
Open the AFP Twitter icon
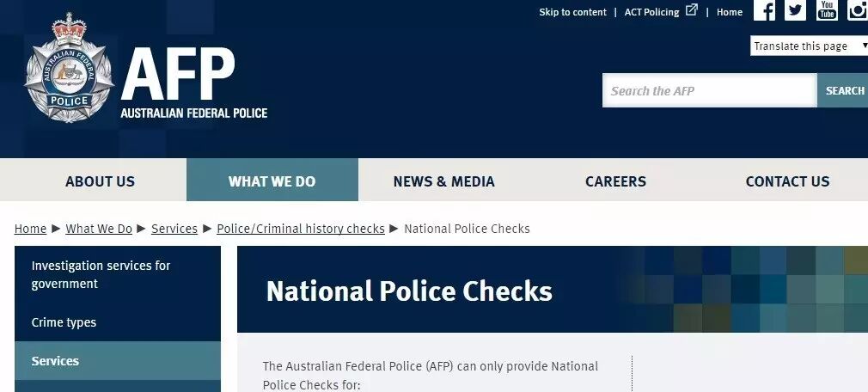tap(795, 10)
